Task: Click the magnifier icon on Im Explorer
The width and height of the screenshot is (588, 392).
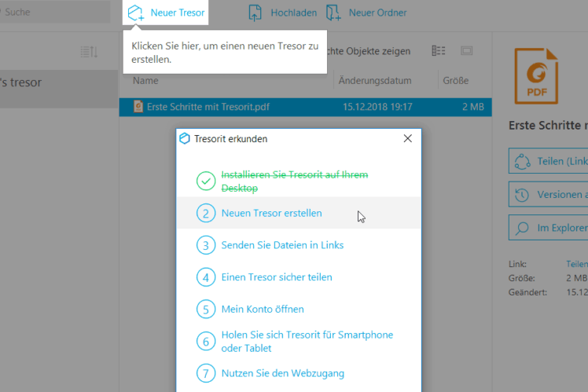Action: (522, 228)
